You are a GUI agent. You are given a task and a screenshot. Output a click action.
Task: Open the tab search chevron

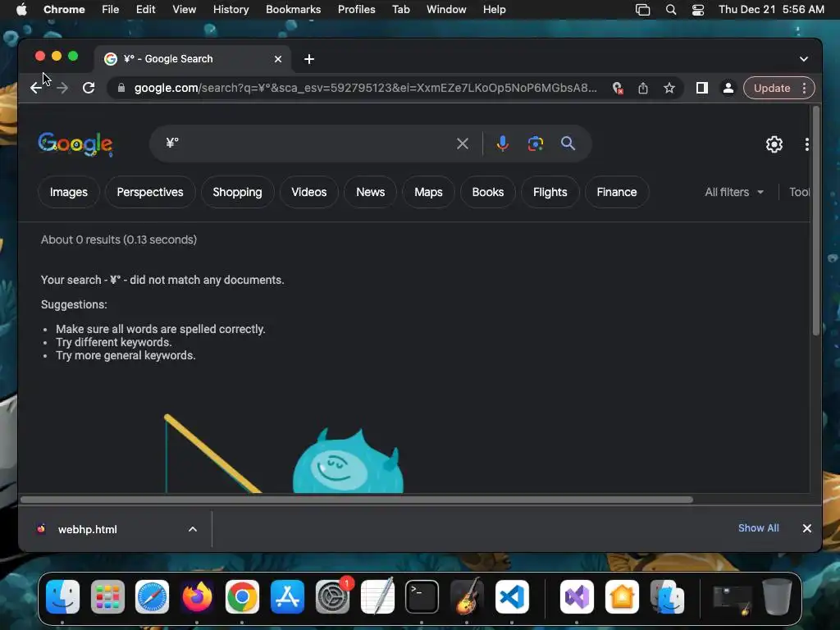804,59
